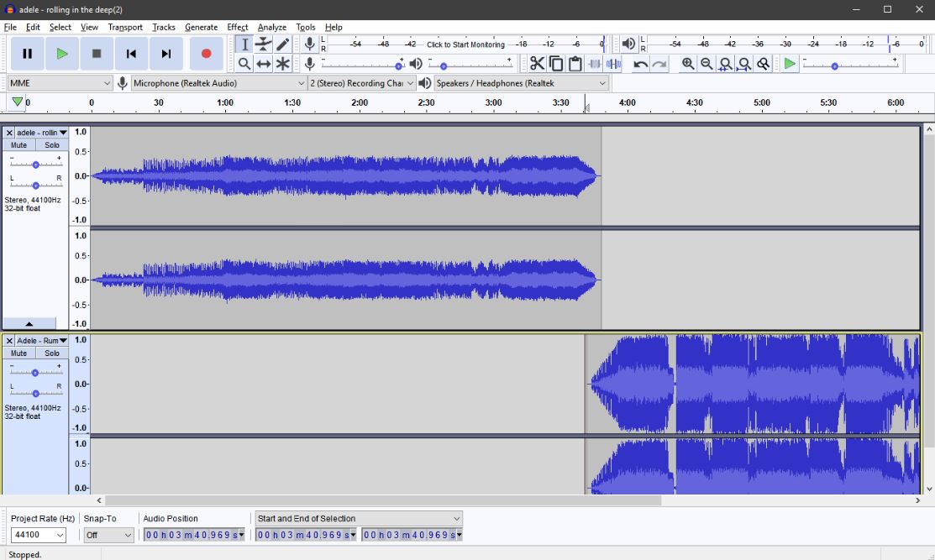
Task: Pause playback
Action: click(27, 53)
